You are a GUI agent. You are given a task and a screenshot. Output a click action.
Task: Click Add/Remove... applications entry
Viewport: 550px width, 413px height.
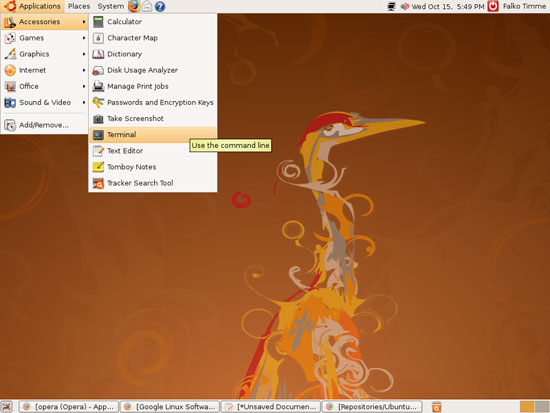click(45, 125)
